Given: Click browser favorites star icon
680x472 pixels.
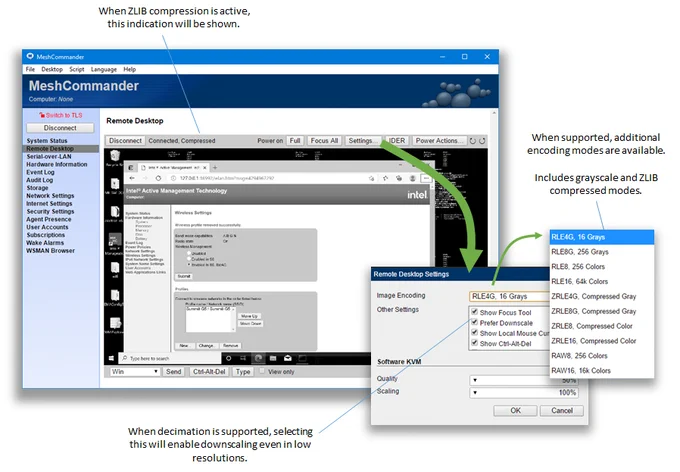Looking at the screenshot, I should [x=385, y=178].
